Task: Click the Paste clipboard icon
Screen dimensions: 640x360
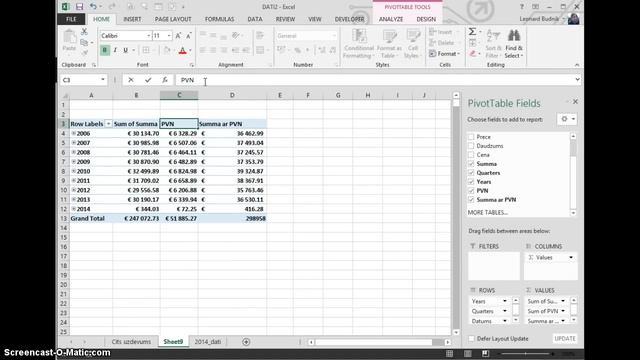Action: (x=69, y=38)
